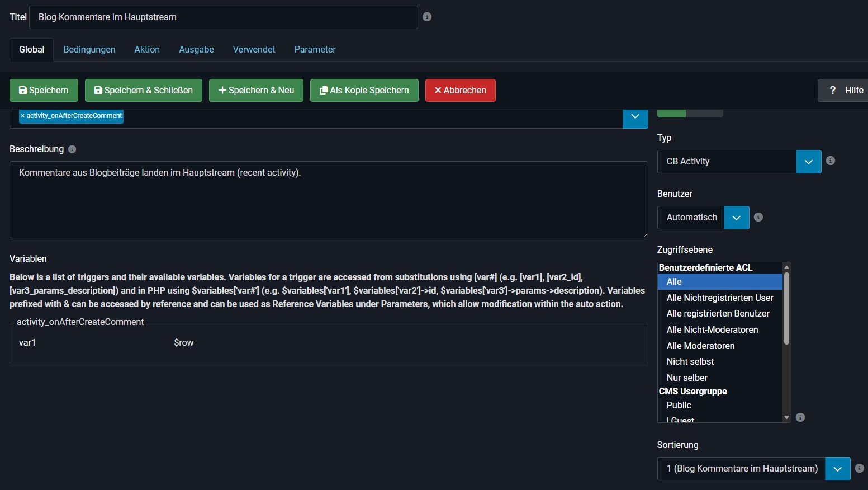Screen dimensions: 868x490
Task: Switch to the Bedingungen tab
Action: pyautogui.click(x=89, y=49)
